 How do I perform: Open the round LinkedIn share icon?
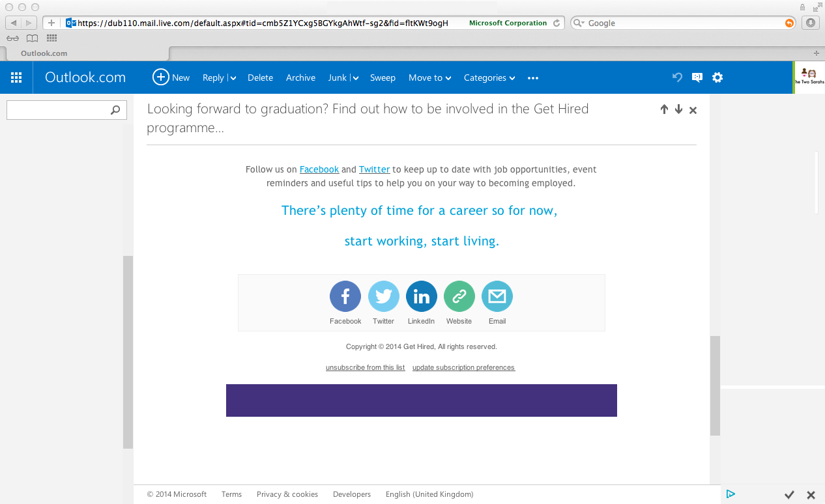point(422,296)
